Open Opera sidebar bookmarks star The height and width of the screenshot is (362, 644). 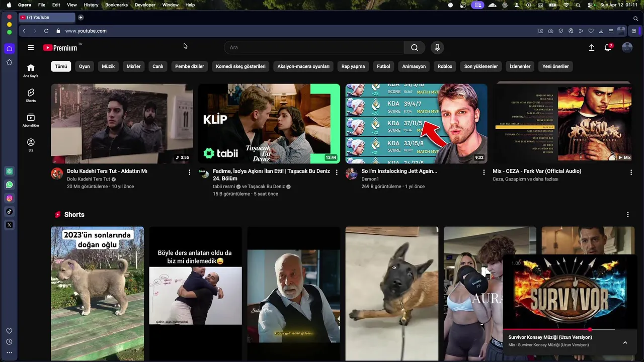pyautogui.click(x=9, y=62)
